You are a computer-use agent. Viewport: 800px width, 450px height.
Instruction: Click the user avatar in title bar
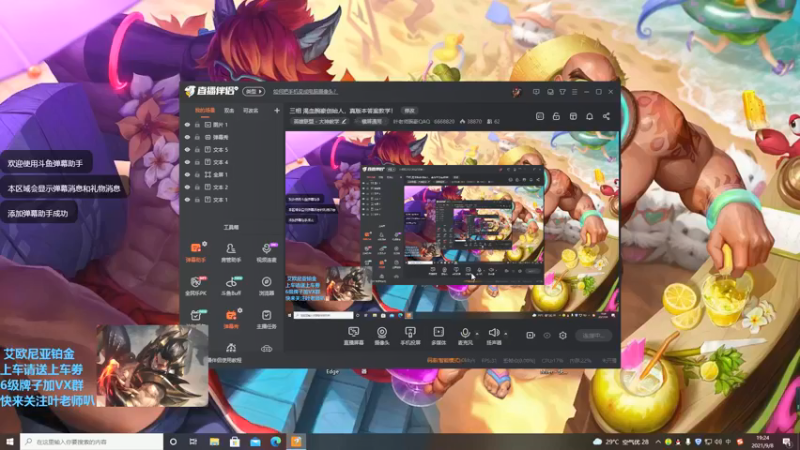coord(517,92)
